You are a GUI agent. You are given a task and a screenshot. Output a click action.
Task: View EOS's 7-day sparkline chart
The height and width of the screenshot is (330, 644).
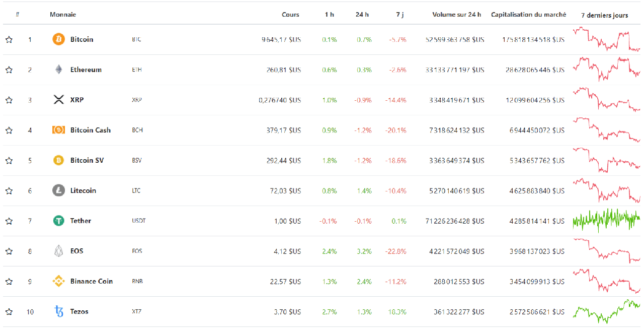point(606,251)
